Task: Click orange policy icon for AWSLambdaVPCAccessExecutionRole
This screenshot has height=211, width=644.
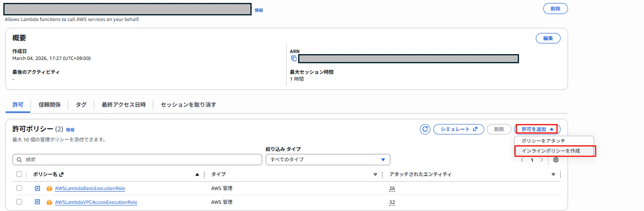Action: pyautogui.click(x=49, y=202)
